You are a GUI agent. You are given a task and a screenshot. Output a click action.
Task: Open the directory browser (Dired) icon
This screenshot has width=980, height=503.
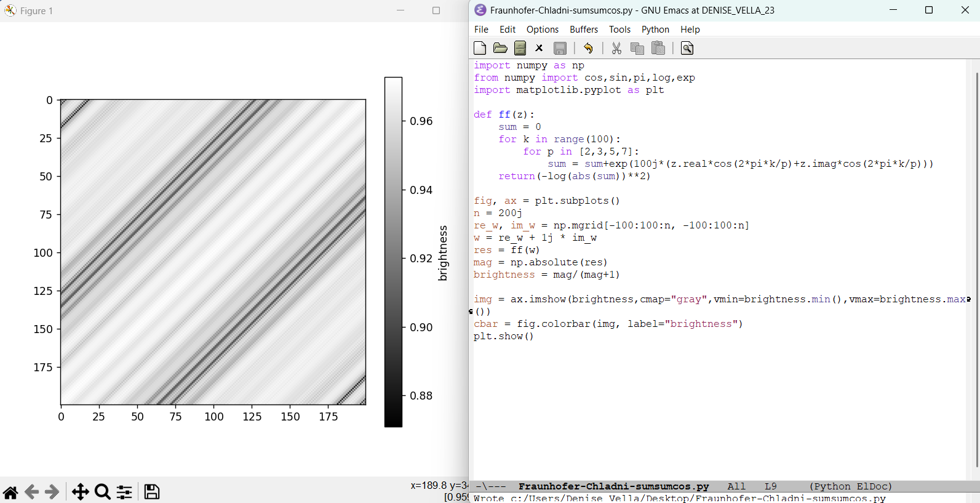pos(520,48)
